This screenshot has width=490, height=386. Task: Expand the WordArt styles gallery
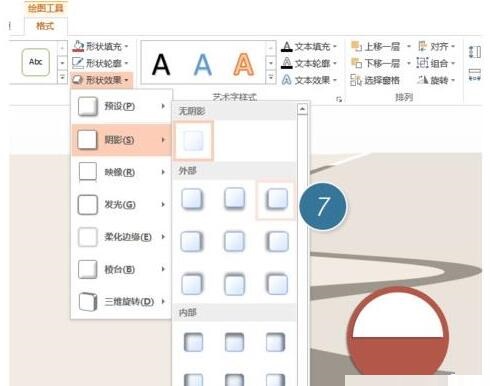(x=271, y=78)
